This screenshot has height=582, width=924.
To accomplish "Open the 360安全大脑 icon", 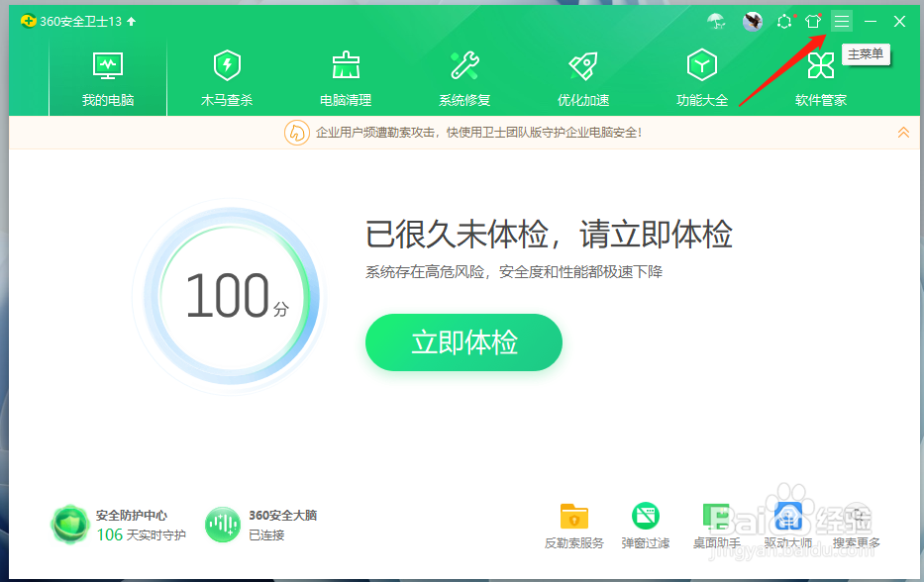I will pos(222,525).
